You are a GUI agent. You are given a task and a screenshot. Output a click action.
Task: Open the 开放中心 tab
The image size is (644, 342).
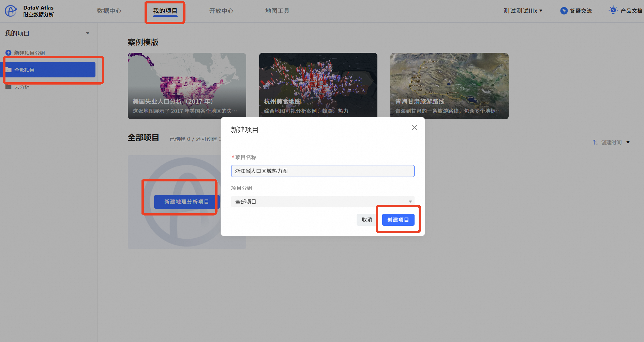point(221,11)
